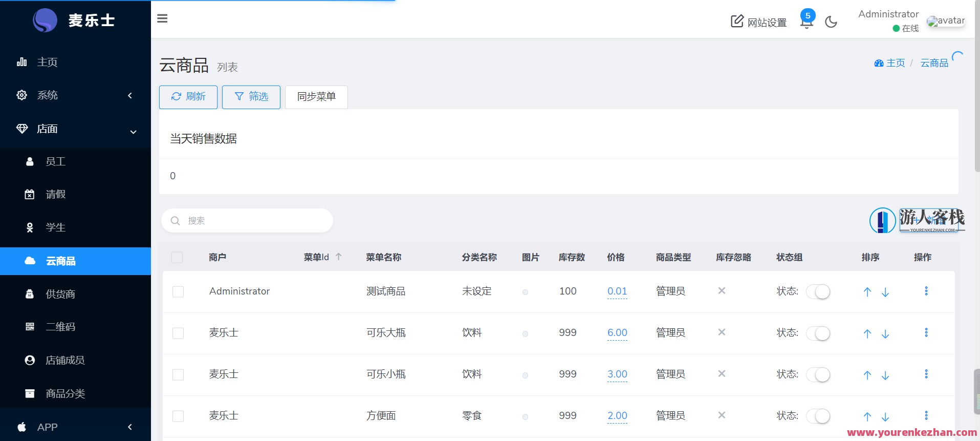The width and height of the screenshot is (980, 441).
Task: Open actions menu for 可乐小瓶 row
Action: pos(926,374)
